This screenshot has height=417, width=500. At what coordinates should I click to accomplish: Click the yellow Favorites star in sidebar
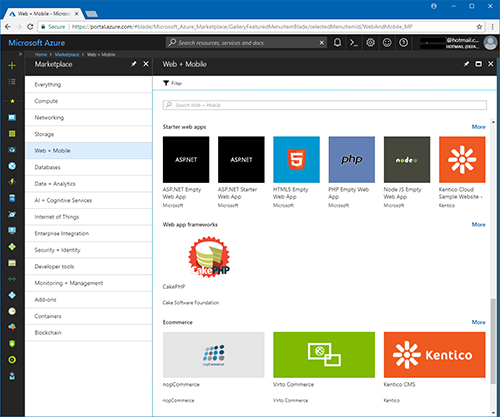[x=12, y=101]
